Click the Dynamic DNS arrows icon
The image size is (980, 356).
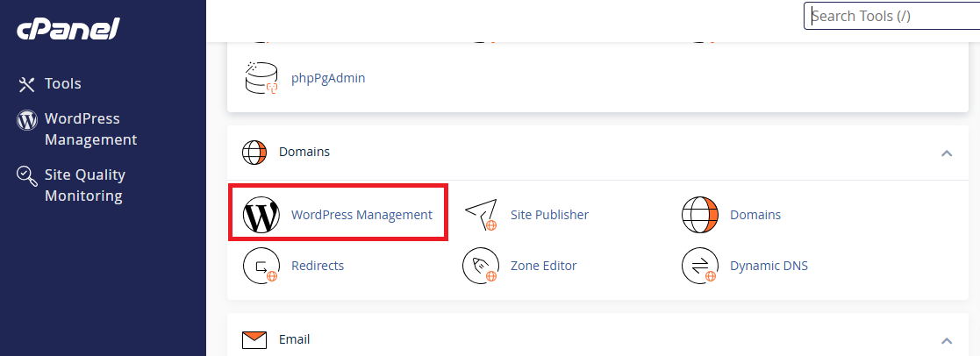point(699,266)
